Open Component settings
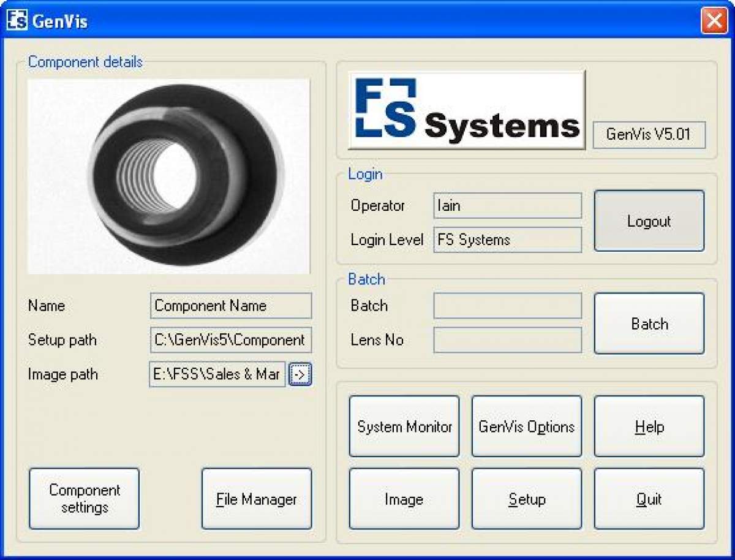This screenshot has width=735, height=560. tap(85, 499)
